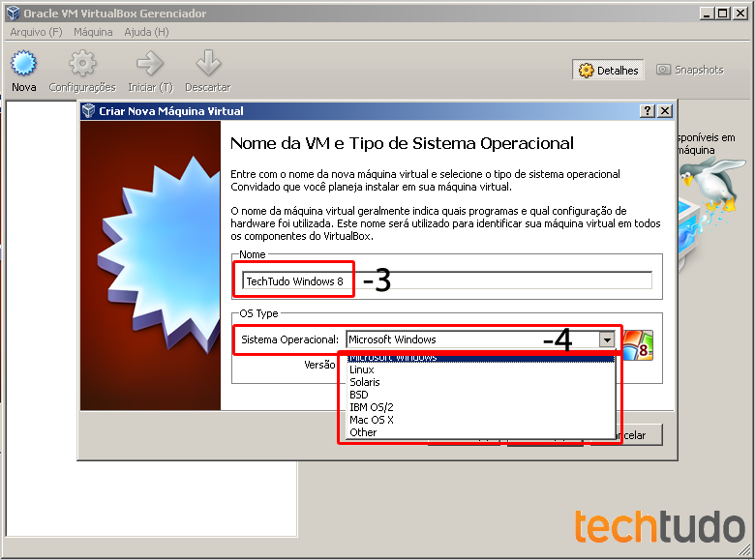
Task: Open Configurações gear toolbar icon
Action: pos(82,64)
